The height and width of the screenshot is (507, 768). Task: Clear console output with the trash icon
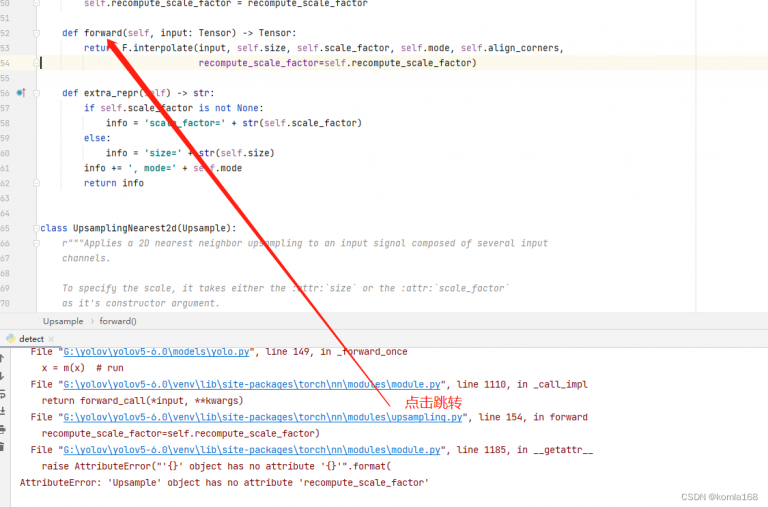3,448
